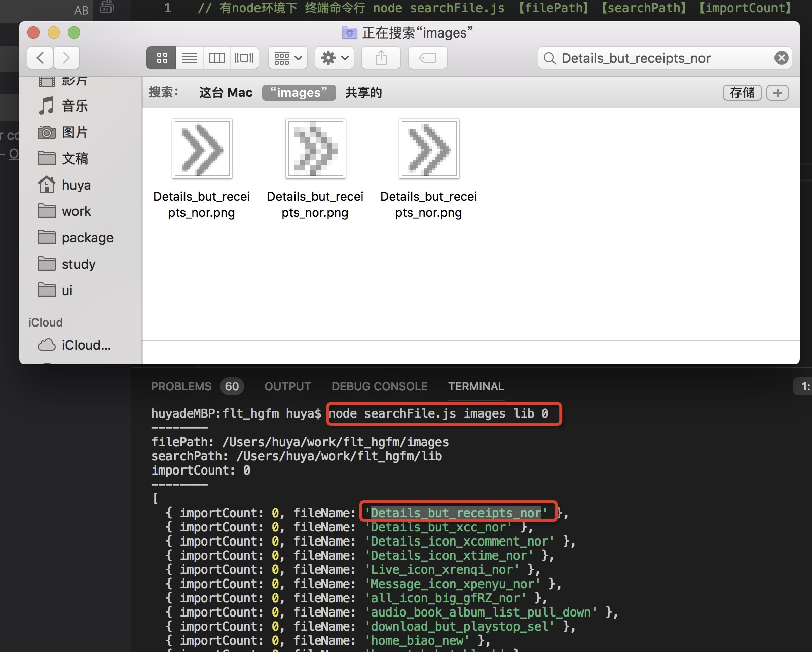Screen dimensions: 812x652
Task: Open the gear action menu
Action: point(335,58)
